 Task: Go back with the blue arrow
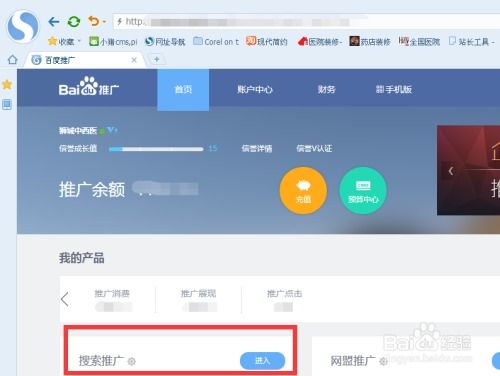pos(54,22)
